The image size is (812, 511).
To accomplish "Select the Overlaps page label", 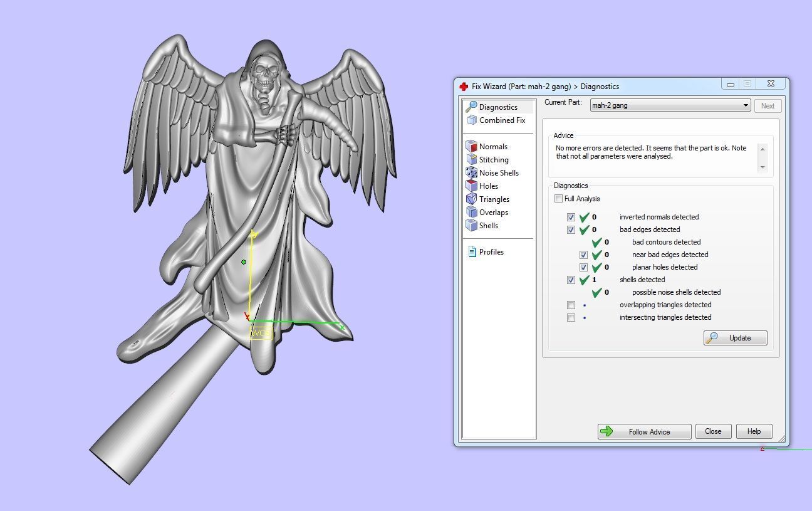I will 494,213.
